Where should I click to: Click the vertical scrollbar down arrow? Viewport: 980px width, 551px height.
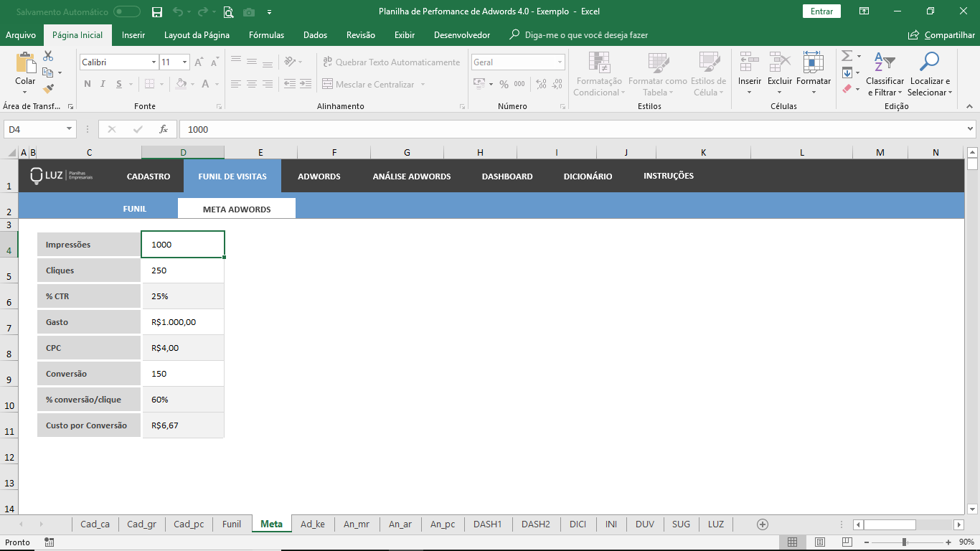tap(972, 509)
